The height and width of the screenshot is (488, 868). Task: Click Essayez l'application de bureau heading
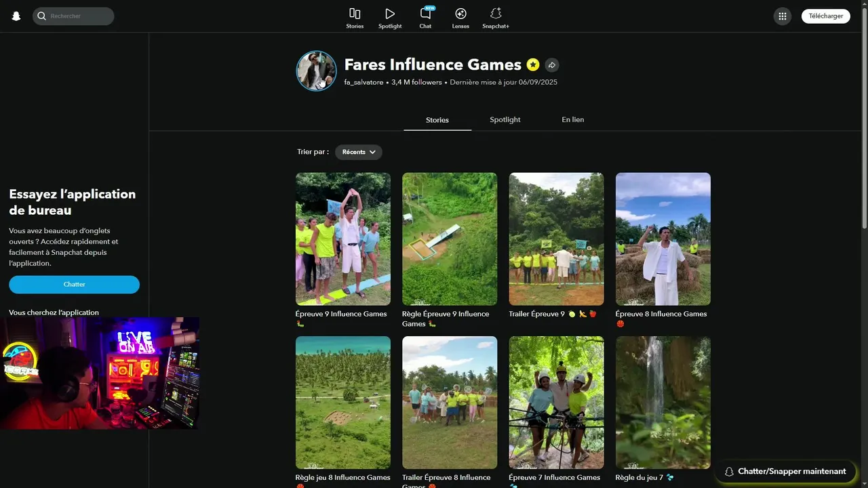(73, 202)
